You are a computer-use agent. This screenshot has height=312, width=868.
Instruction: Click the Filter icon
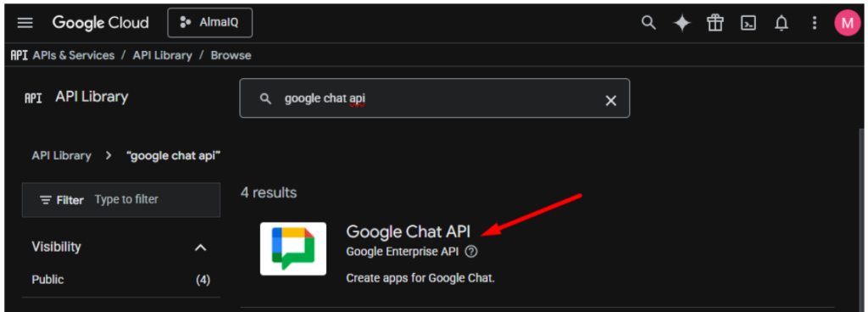coord(46,200)
